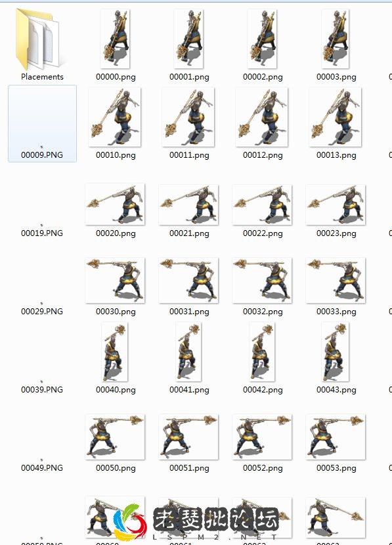Select the 00053.png sprite thumbnail
This screenshot has width=392, height=545.
click(336, 437)
